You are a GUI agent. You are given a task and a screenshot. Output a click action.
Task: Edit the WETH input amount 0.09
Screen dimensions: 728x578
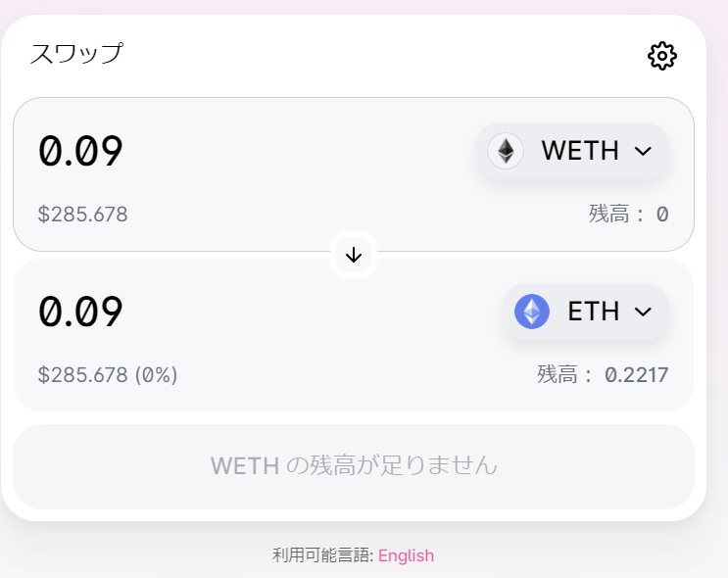coord(80,151)
